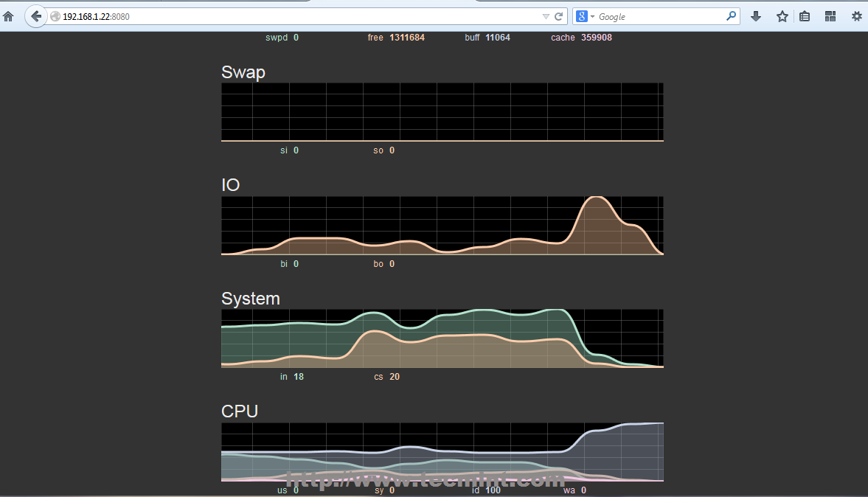This screenshot has width=868, height=497.
Task: Click the peak of the IO graph
Action: pos(597,198)
